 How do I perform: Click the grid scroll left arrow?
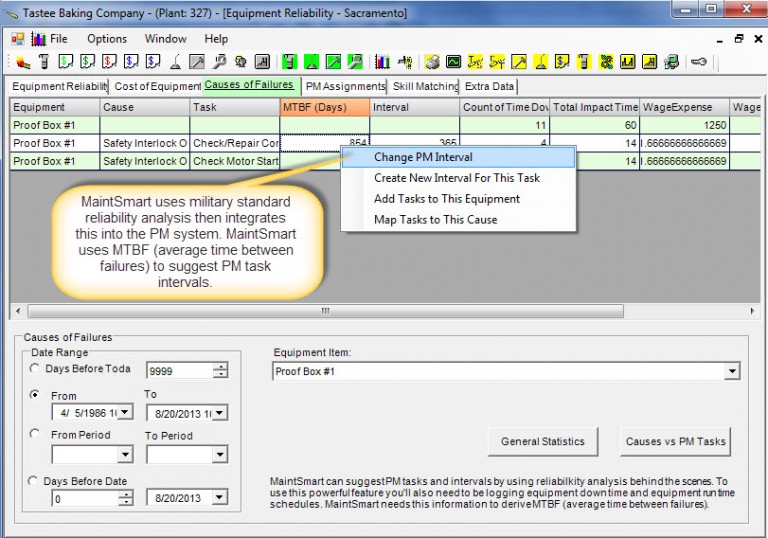[x=18, y=311]
